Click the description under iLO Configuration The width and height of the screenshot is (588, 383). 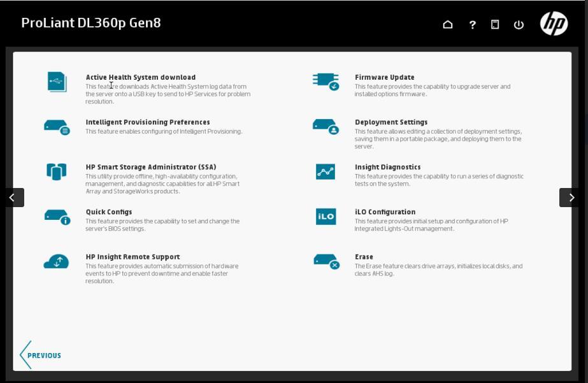(x=431, y=225)
